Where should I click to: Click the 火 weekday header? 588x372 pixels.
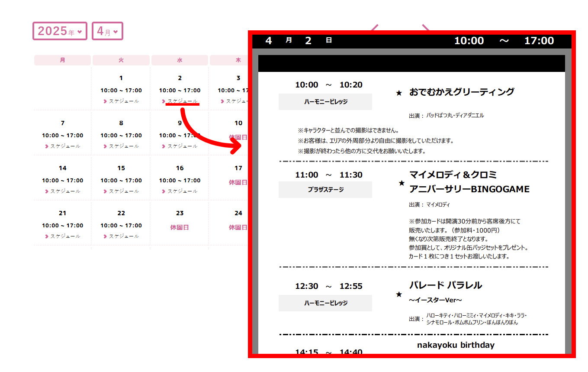(121, 60)
